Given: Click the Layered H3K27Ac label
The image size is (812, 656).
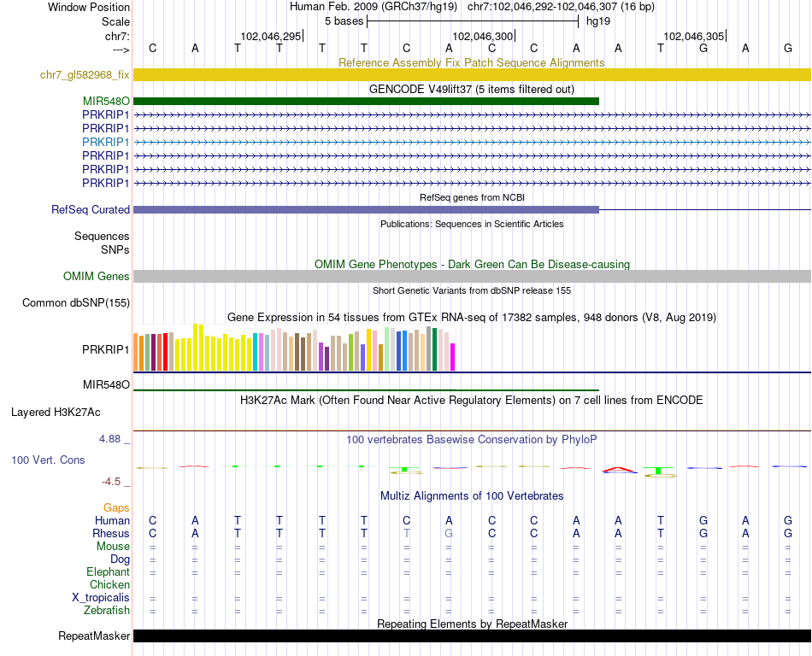Looking at the screenshot, I should 56,413.
